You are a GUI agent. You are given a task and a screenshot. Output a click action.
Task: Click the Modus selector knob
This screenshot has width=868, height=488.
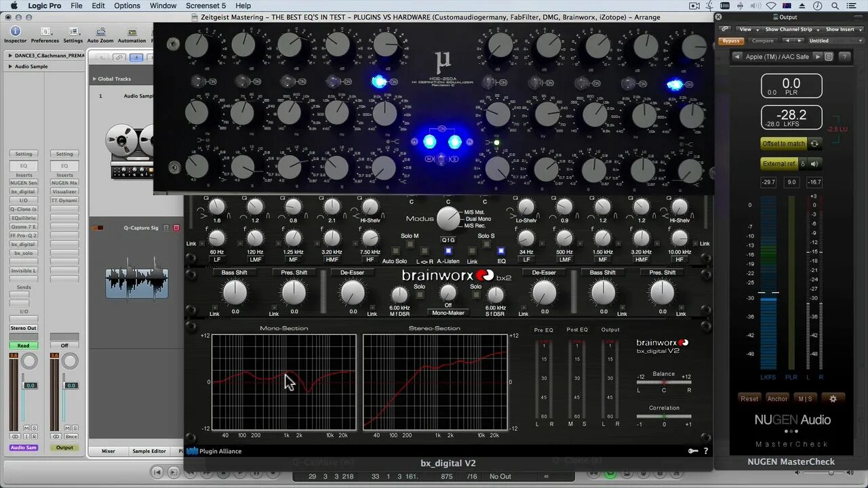[x=448, y=218]
